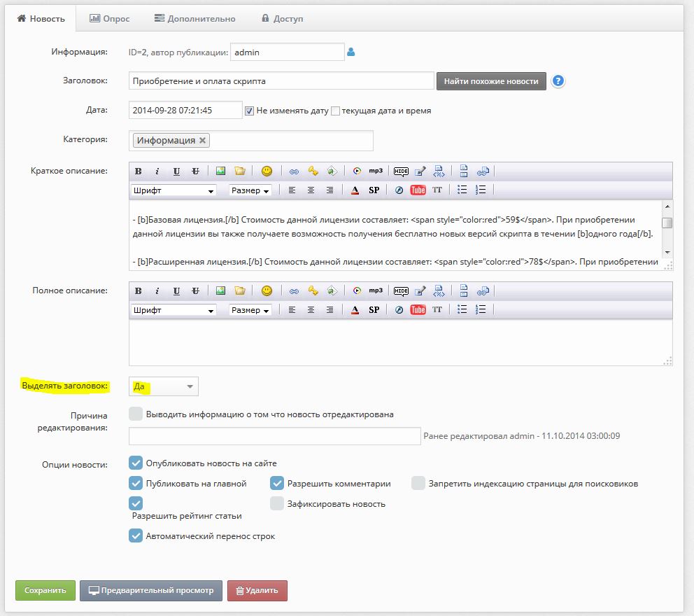
Task: Toggle bold formatting in the short description toolbar
Action: coord(138,171)
